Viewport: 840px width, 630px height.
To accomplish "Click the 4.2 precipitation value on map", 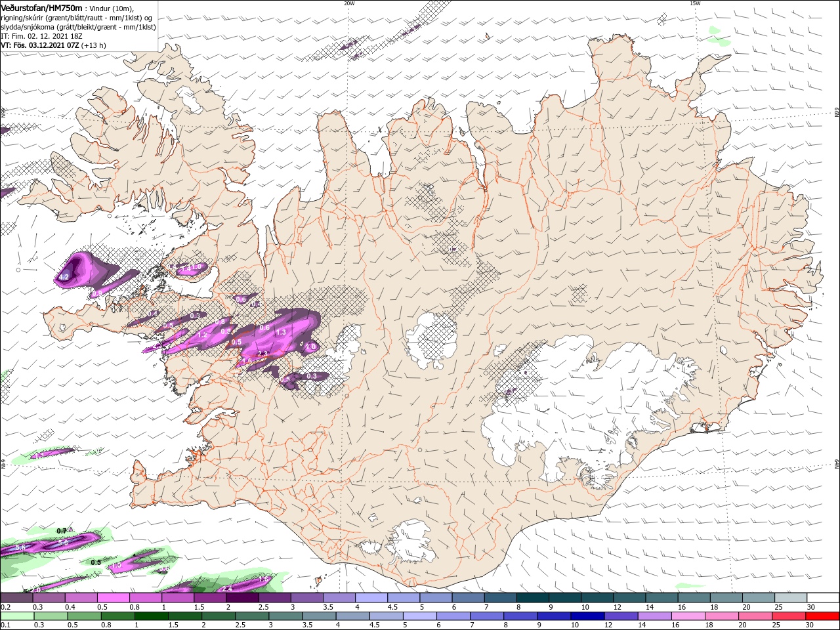I will click(x=64, y=278).
